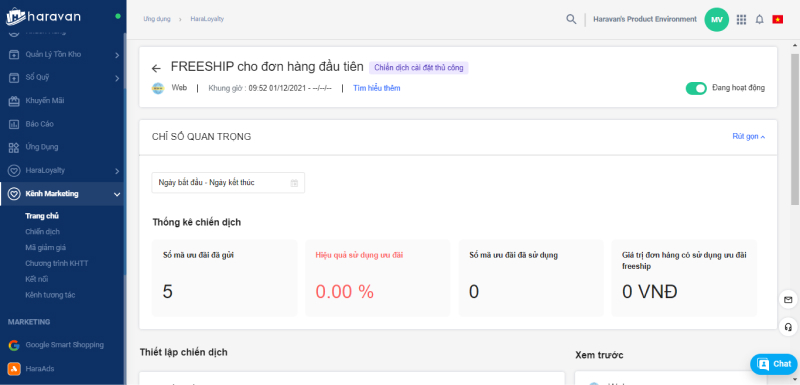This screenshot has height=385, width=800.
Task: Click the Số mã ưu đãi đã gửi card
Action: (x=224, y=278)
